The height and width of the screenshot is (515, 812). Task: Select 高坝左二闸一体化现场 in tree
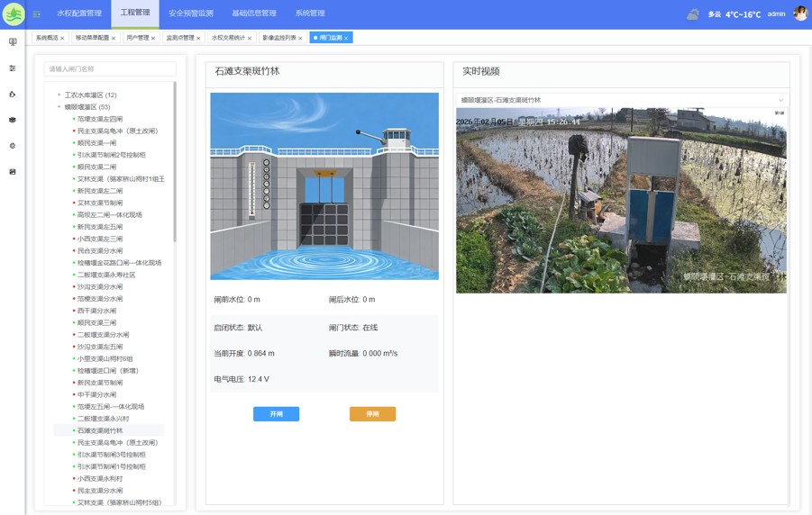point(110,215)
